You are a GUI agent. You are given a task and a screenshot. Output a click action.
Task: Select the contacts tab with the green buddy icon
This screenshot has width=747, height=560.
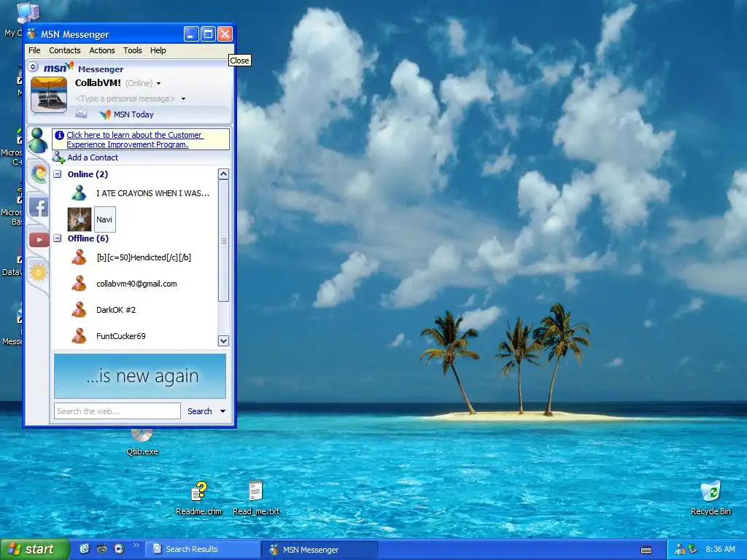tap(38, 141)
